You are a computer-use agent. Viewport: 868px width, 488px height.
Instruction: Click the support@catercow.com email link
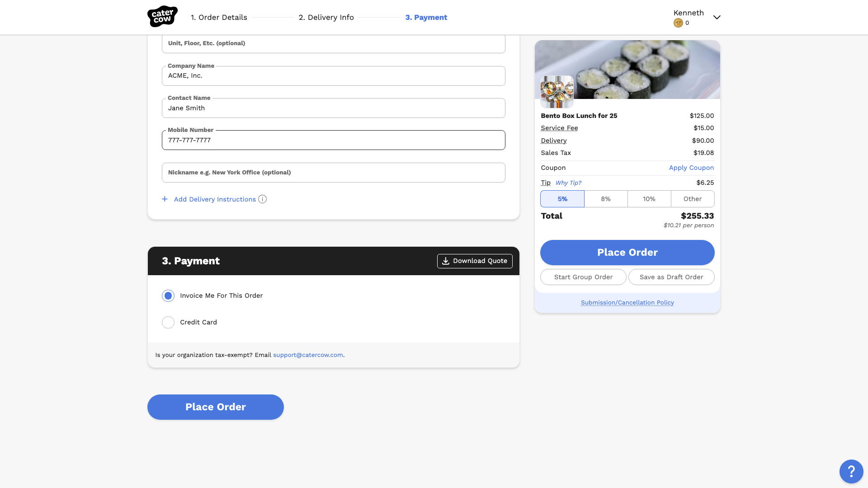pyautogui.click(x=308, y=355)
